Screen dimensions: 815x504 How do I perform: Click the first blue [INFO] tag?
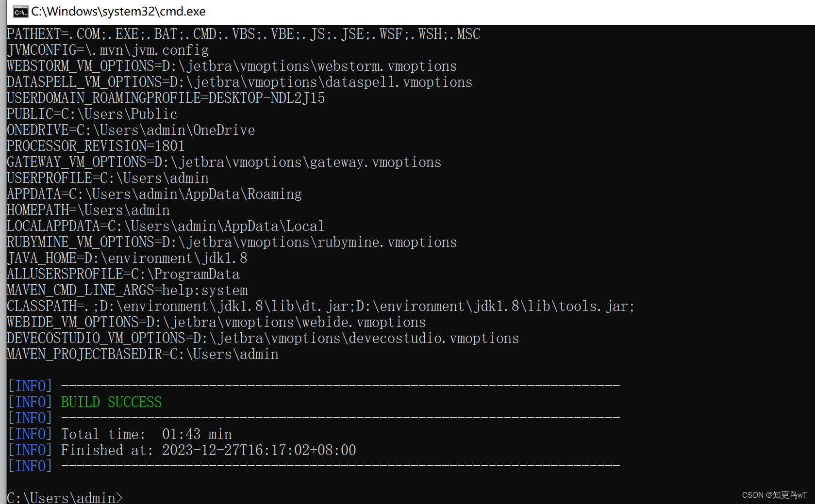pyautogui.click(x=30, y=386)
